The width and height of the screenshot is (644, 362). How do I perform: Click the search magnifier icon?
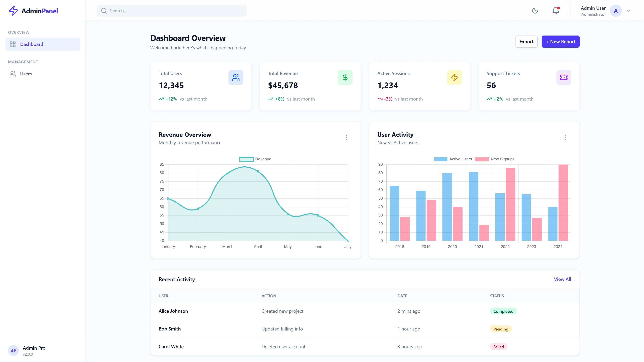(104, 11)
